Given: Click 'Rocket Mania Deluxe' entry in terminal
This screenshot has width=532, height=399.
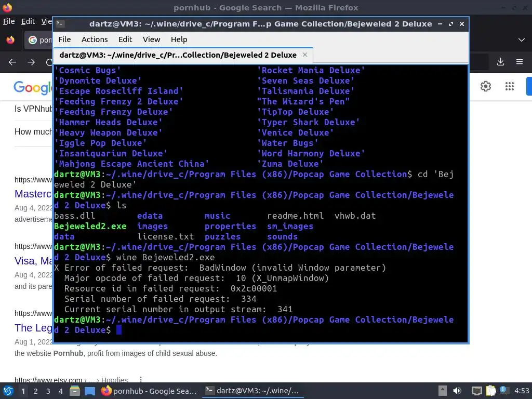Looking at the screenshot, I should click(x=311, y=70).
